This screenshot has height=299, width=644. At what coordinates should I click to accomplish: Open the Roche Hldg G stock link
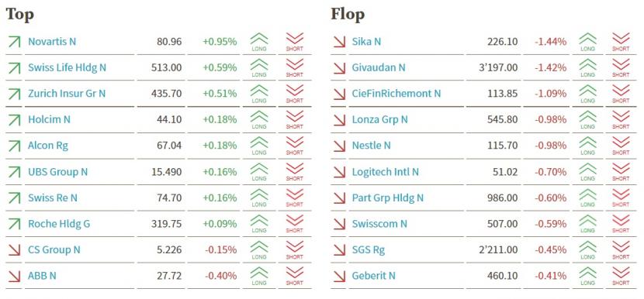tap(59, 224)
